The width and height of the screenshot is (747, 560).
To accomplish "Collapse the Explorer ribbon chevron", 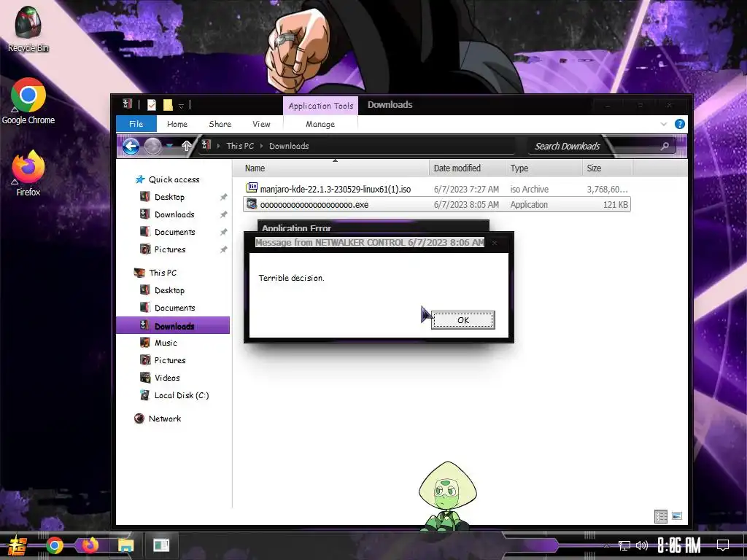I will 664,124.
